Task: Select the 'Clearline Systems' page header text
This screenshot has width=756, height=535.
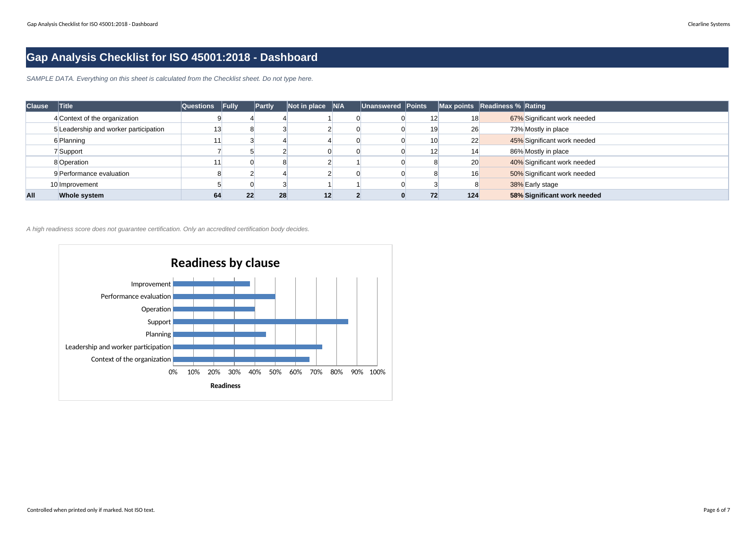Action: (709, 24)
